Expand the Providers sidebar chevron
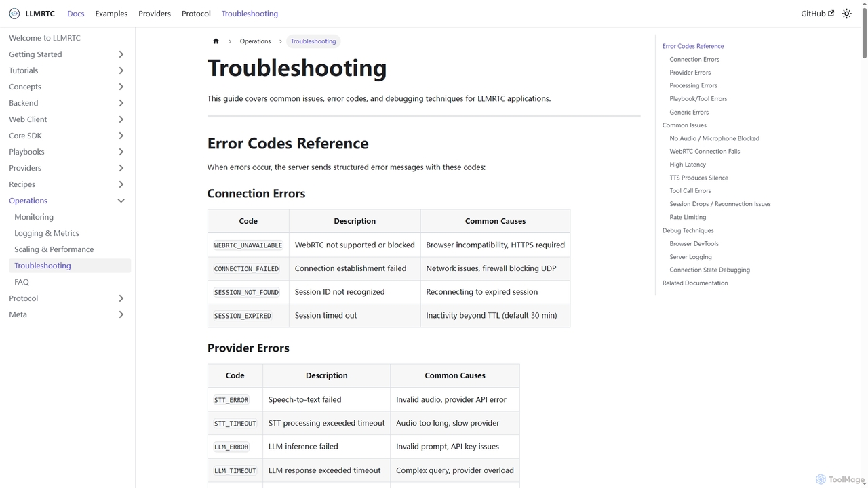Screen dimensions: 868x488 click(x=121, y=168)
